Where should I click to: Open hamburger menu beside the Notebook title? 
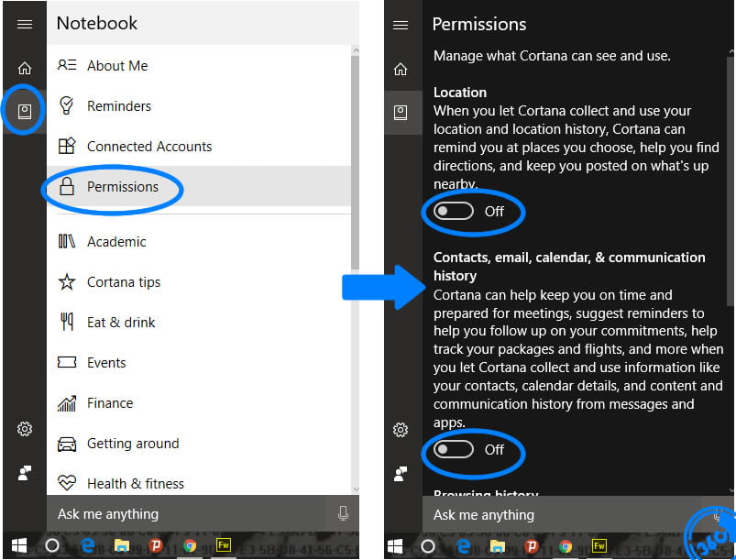click(x=25, y=25)
